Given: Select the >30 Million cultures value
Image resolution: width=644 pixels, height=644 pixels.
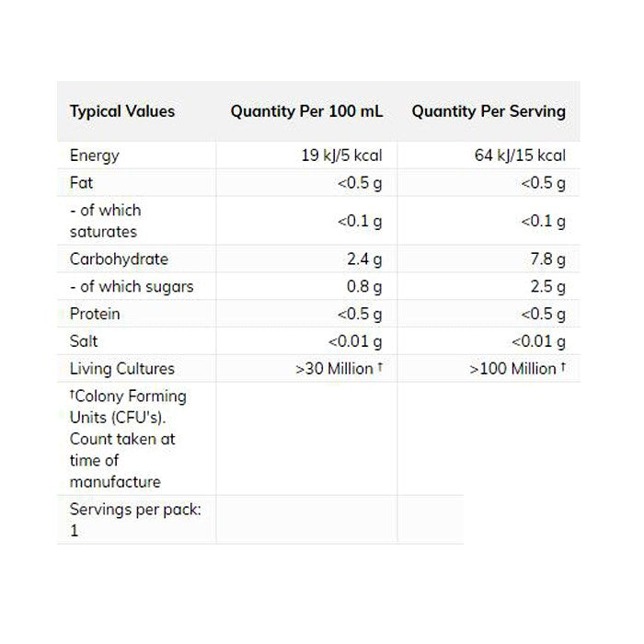Looking at the screenshot, I should tap(338, 369).
